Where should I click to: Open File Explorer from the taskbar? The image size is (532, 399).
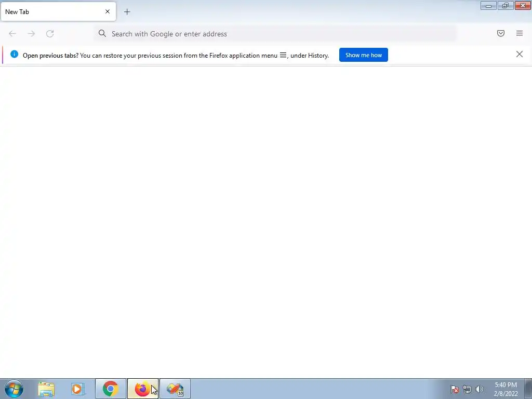[x=46, y=389]
